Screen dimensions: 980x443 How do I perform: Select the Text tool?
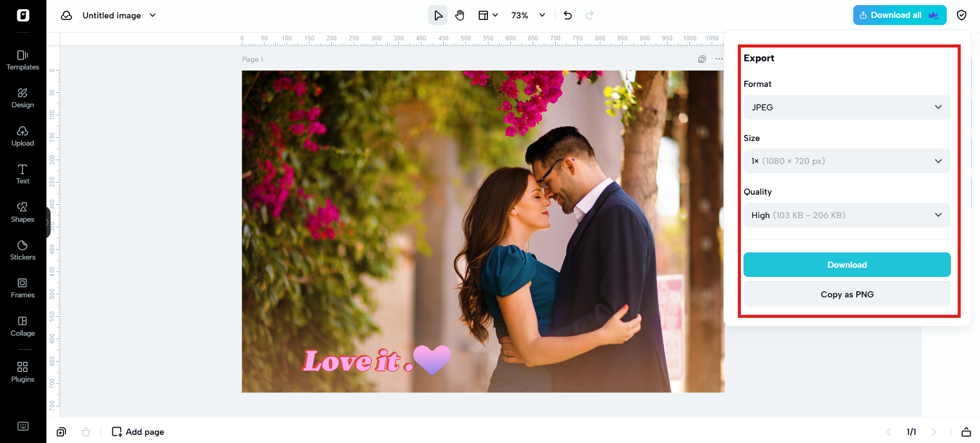pyautogui.click(x=22, y=174)
